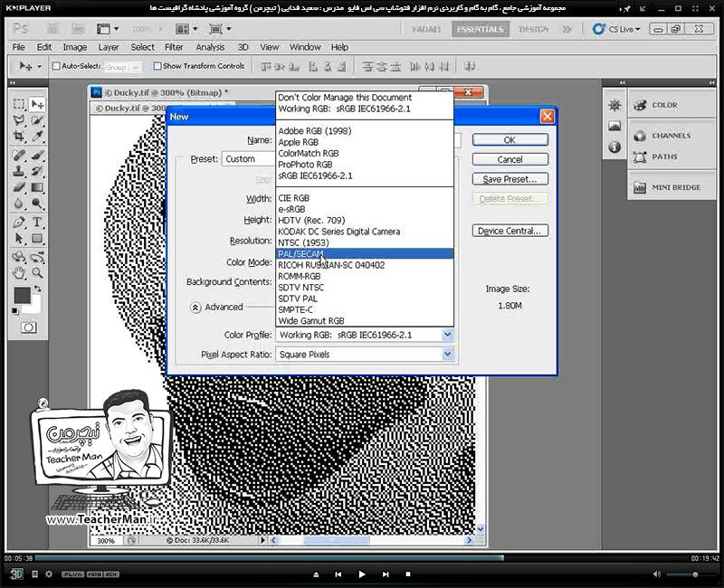
Task: Toggle Quick Mask mode icon
Action: [x=28, y=327]
